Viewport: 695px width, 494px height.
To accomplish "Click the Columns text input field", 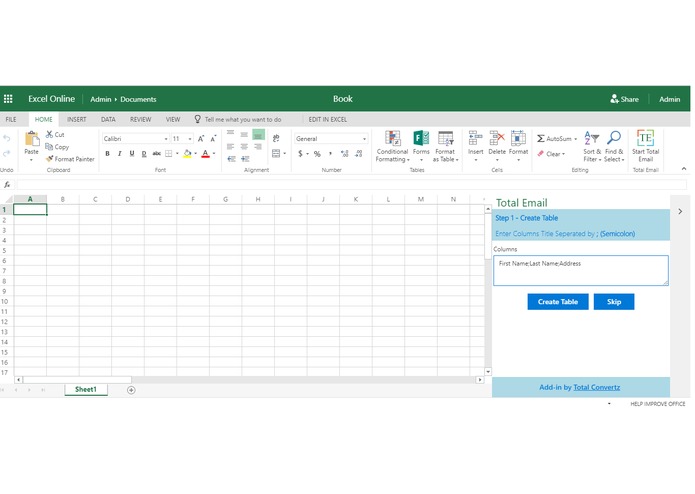I will (x=581, y=270).
